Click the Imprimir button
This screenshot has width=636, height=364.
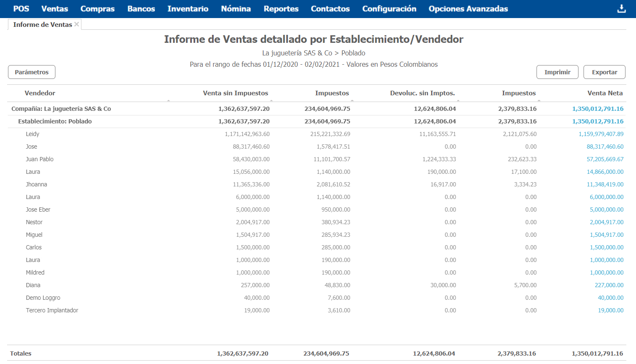point(557,72)
